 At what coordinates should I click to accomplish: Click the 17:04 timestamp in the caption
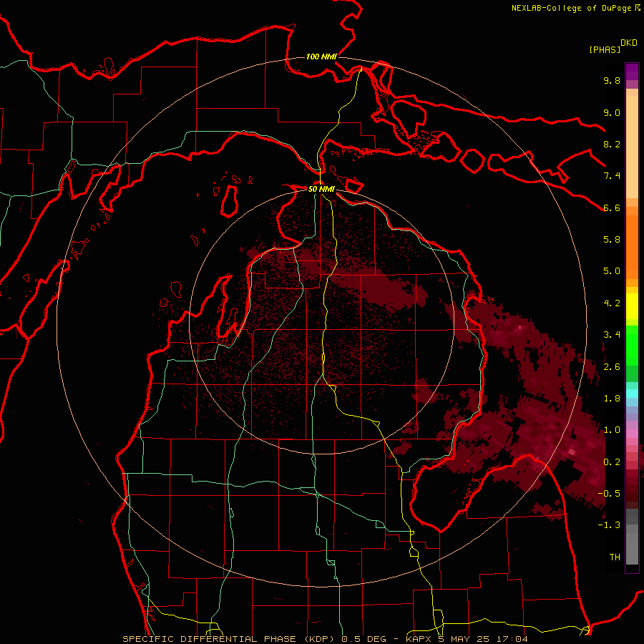click(x=512, y=639)
